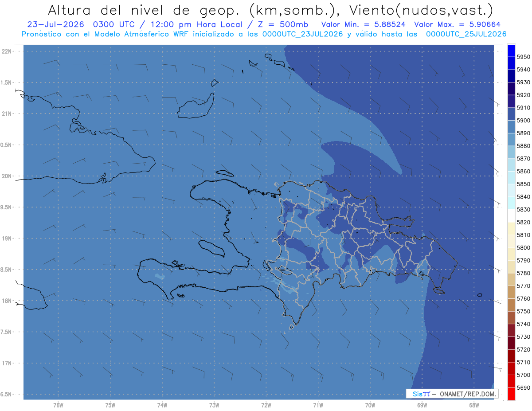Click the 21N latitude tick label
This screenshot has width=532, height=411.
8,114
